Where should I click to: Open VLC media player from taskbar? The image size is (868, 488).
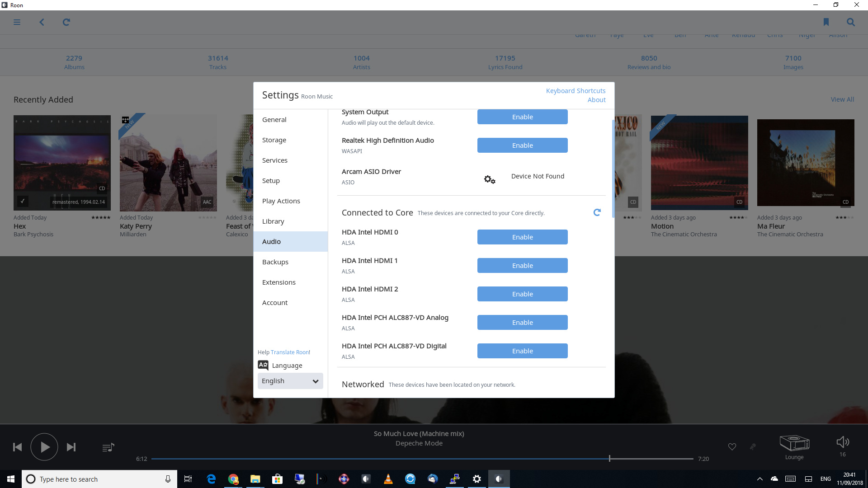pos(388,479)
